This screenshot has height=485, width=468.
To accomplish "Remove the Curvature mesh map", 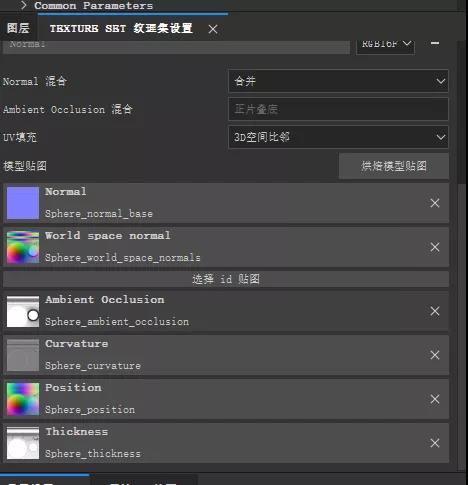I will 435,355.
